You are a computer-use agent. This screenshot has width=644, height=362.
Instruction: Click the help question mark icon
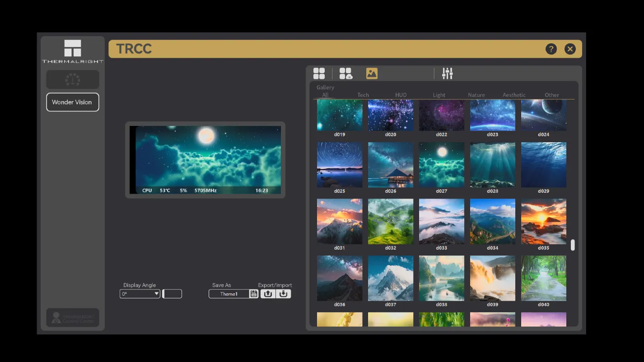coord(551,49)
